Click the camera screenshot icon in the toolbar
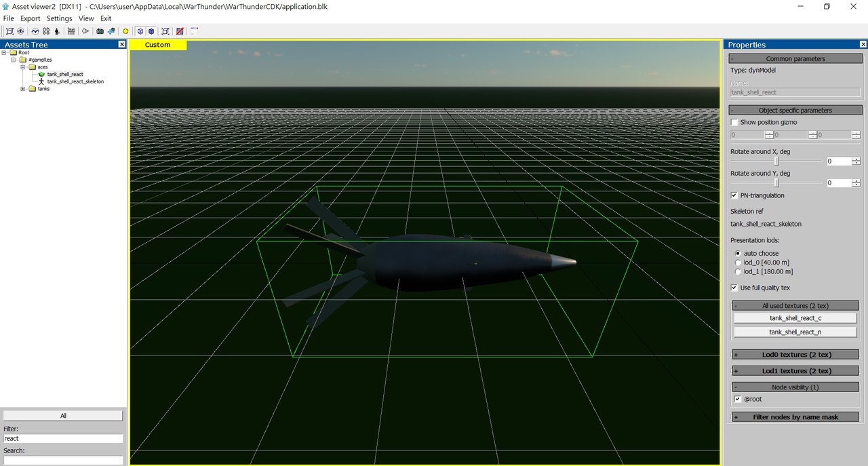The image size is (868, 466). pos(100,31)
